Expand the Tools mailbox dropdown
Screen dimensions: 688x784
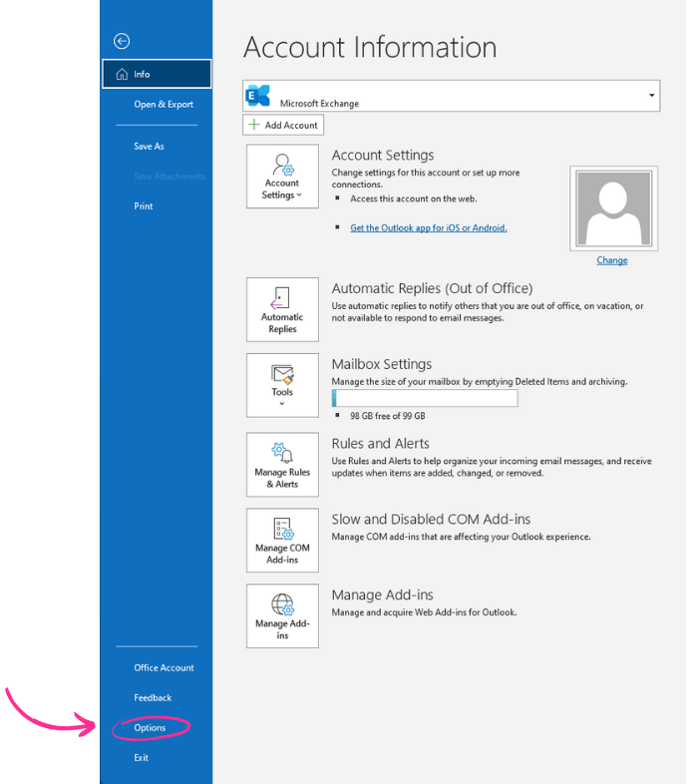282,385
